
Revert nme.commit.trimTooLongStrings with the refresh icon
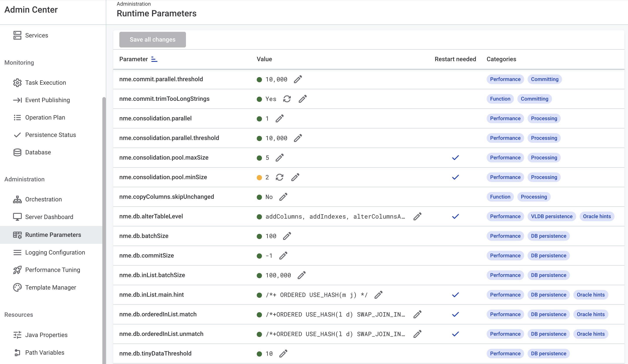[x=287, y=99]
